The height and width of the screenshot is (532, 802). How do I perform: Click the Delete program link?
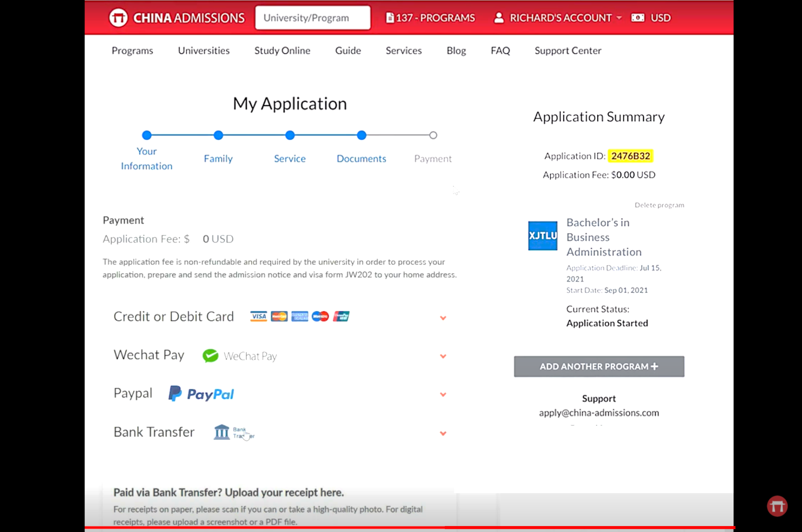click(x=659, y=205)
